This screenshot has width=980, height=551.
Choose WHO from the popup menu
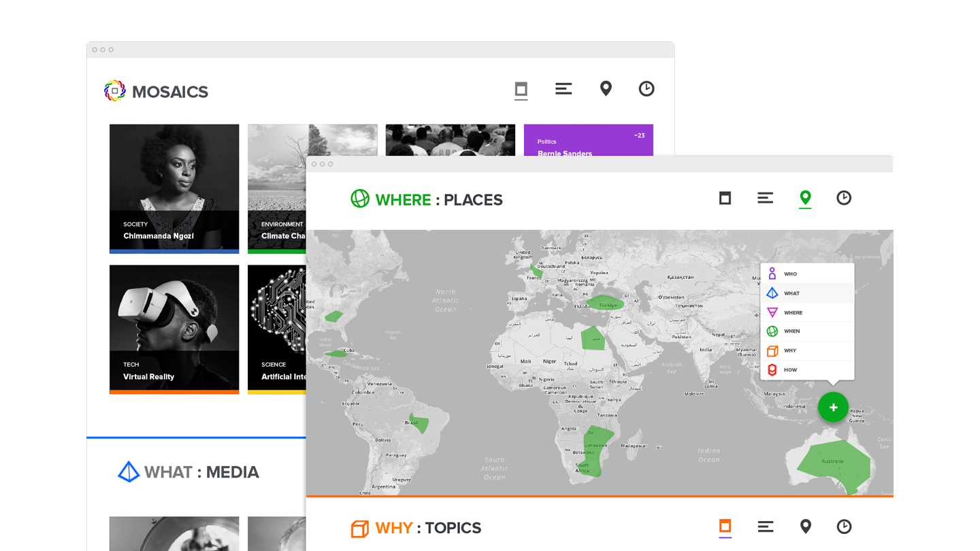point(807,273)
